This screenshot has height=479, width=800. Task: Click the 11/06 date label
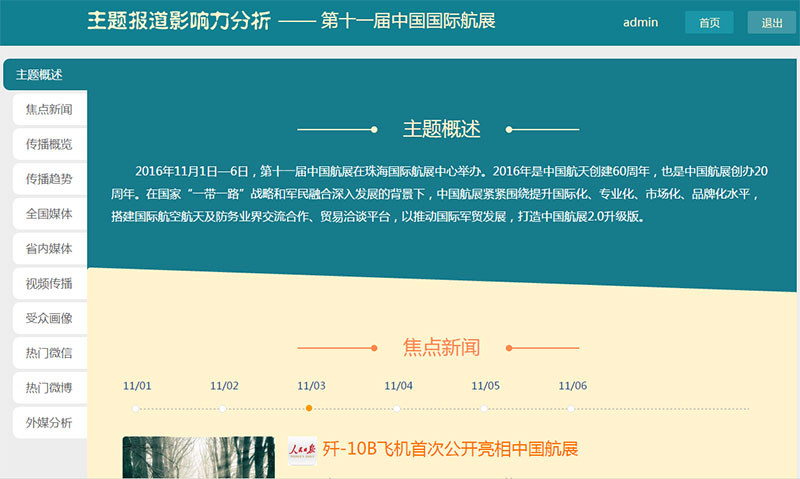(572, 386)
